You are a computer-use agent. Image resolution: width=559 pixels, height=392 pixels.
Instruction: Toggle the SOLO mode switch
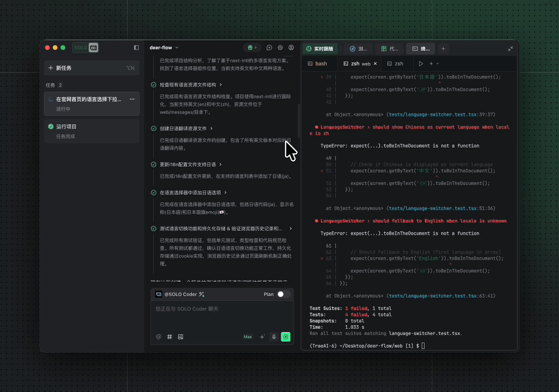86,48
